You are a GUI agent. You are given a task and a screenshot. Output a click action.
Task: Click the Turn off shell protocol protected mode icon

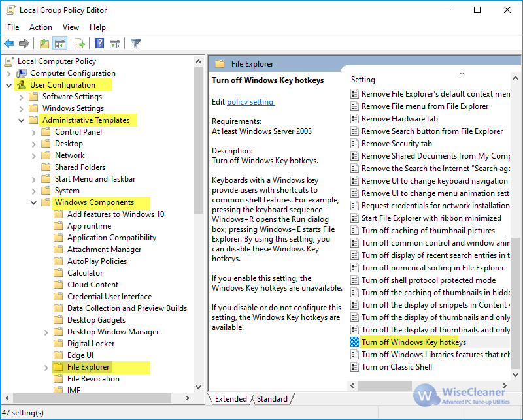pos(354,280)
